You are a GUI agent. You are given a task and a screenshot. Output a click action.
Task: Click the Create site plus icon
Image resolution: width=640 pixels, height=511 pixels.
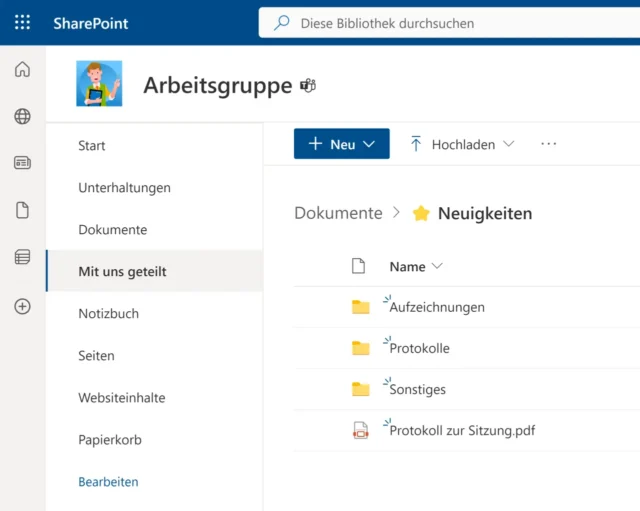22,306
